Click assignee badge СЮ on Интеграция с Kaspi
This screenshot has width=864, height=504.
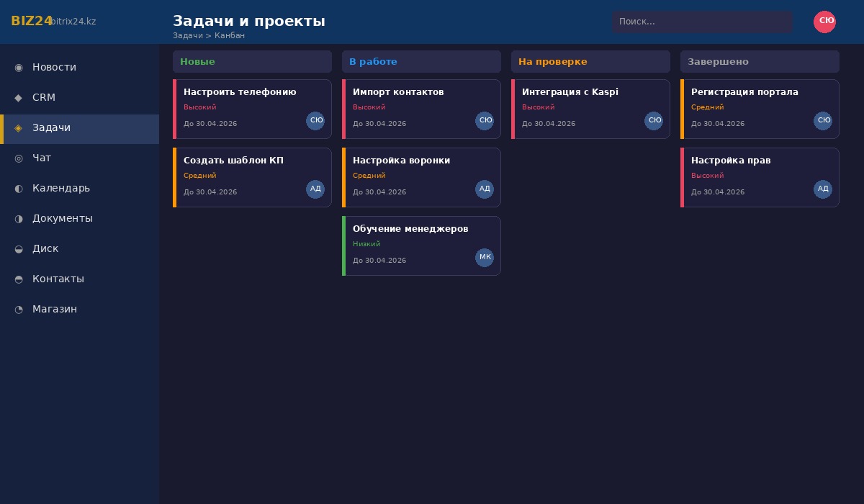[x=654, y=120]
